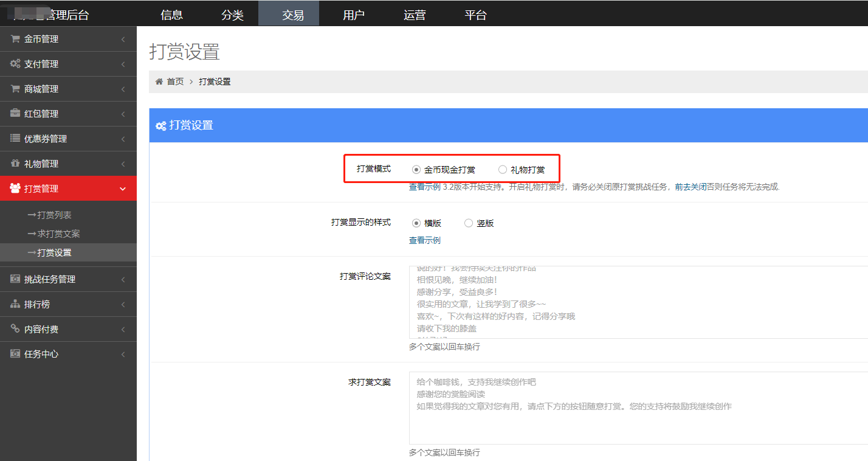Viewport: 868px width, 461px height.
Task: Click the list icon beside 优惠券管理
Action: [15, 139]
